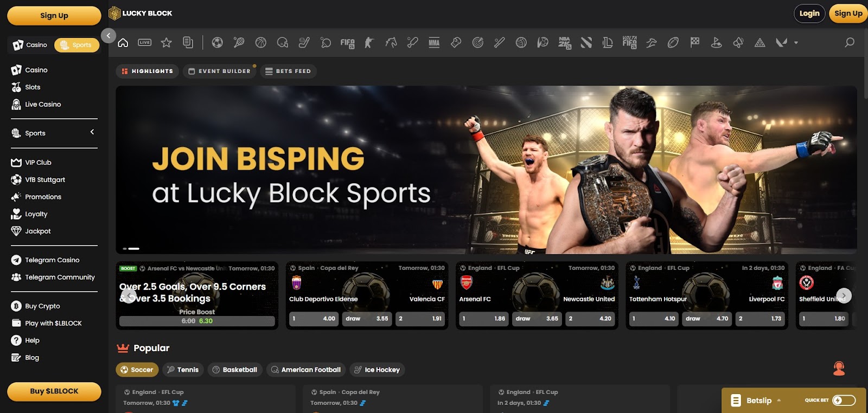Screen dimensions: 868x413
Task: Select the Basketball sport icon in toolbar
Action: point(260,42)
